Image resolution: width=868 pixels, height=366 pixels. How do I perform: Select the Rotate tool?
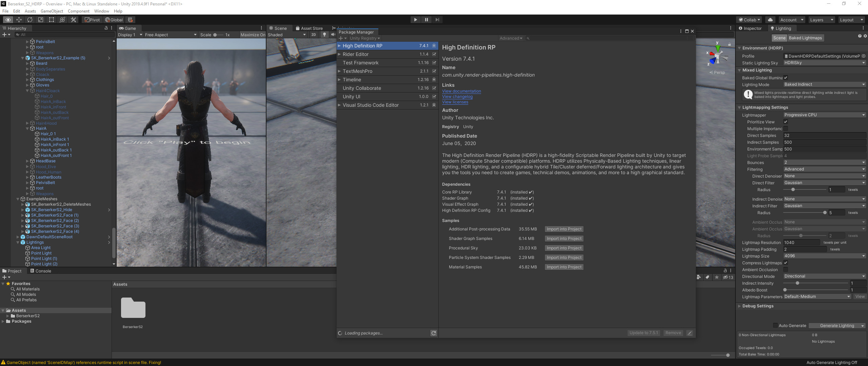point(30,20)
